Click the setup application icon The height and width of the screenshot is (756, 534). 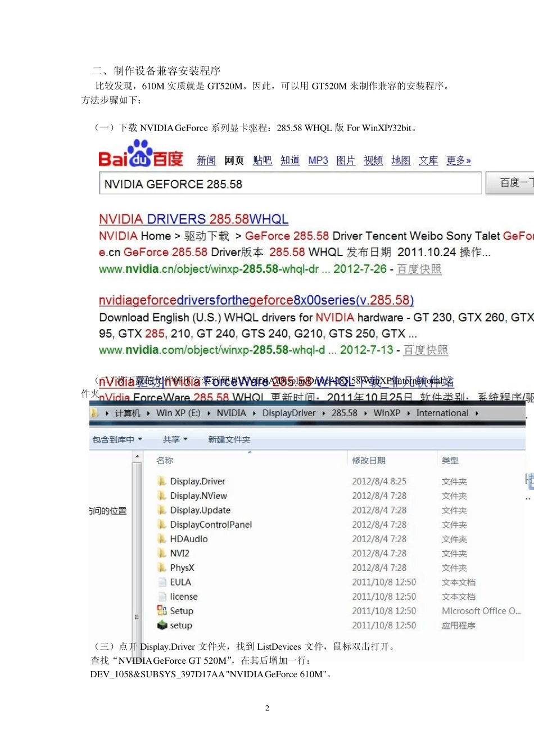click(x=162, y=625)
